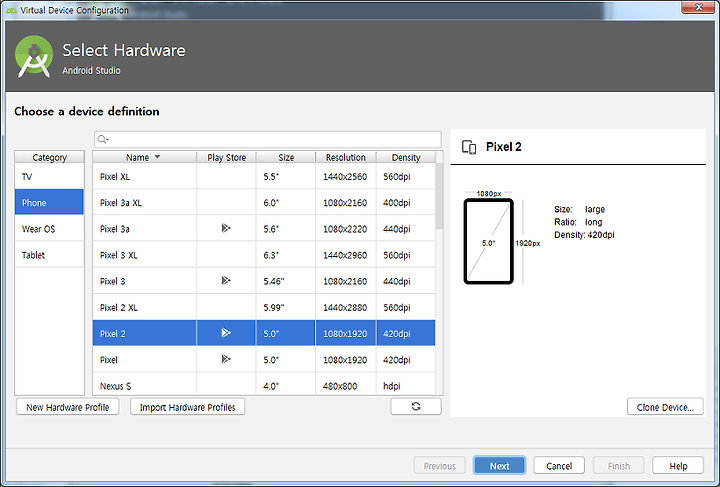Click the device table vertical scrollbar thumb
The width and height of the screenshot is (720, 487).
point(439,196)
